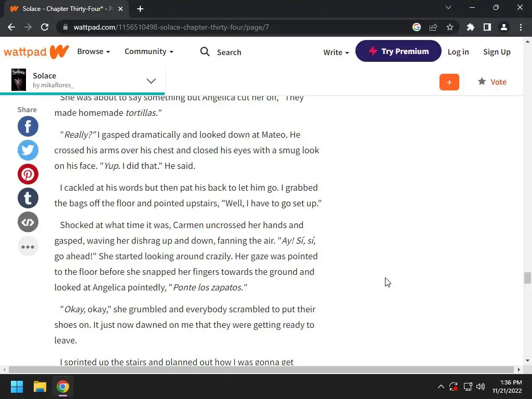Screen dimensions: 532x399
Task: Open the Chrome extensions puzzle icon
Action: (471, 27)
